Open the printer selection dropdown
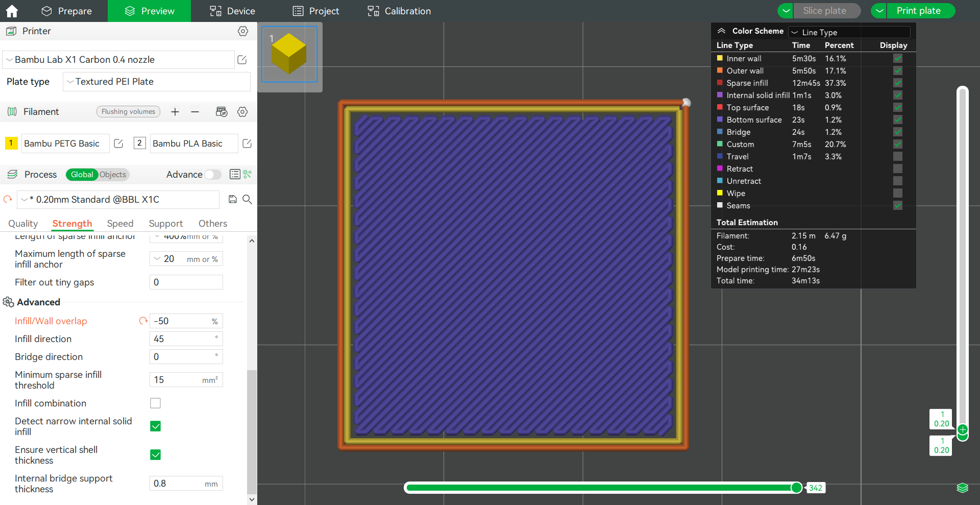Image resolution: width=980 pixels, height=505 pixels. (118, 60)
